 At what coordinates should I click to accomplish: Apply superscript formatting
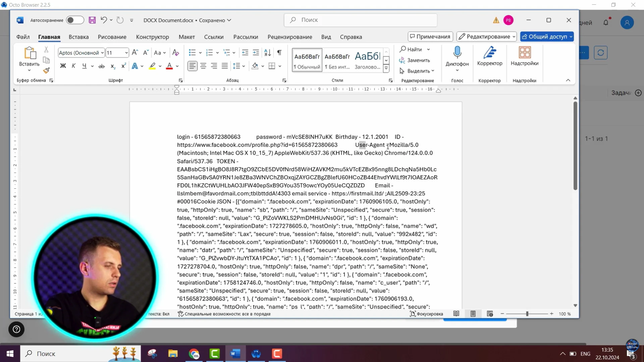123,66
